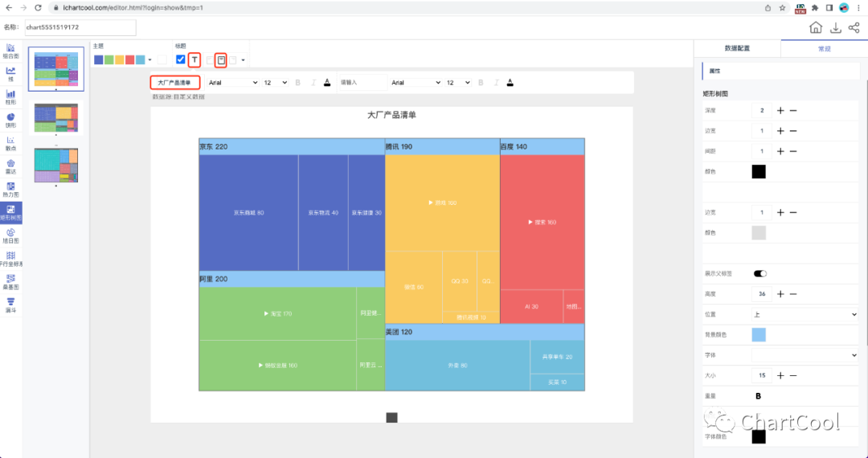868x458 pixels.
Task: Click the subtitle 请输入 input field
Action: [x=362, y=83]
